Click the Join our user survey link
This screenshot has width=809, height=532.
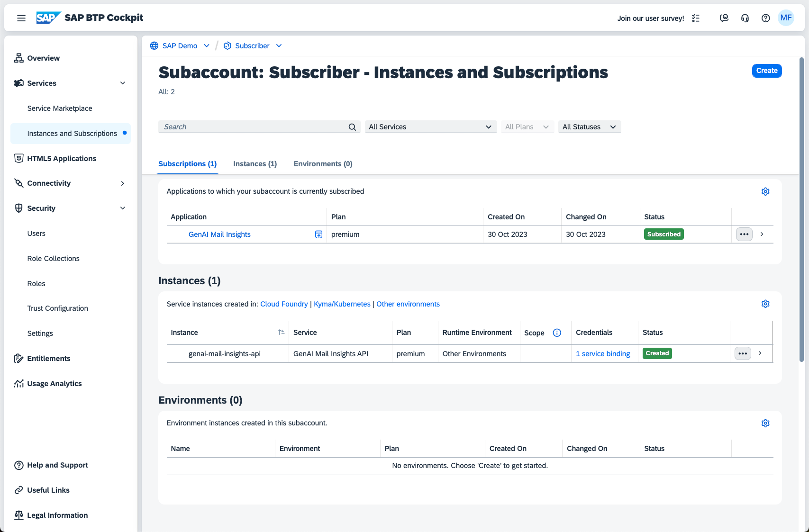651,18
